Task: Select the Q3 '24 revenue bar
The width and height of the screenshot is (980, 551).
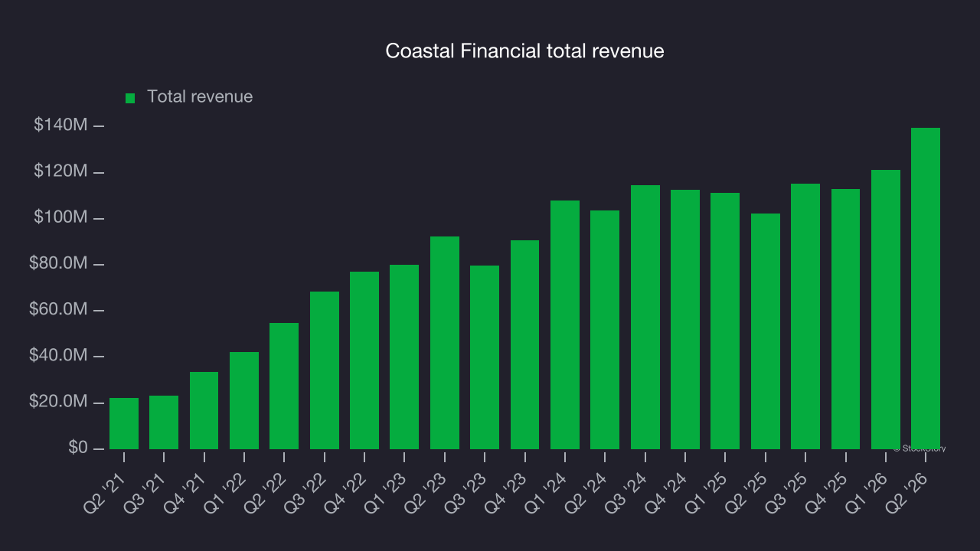Action: pos(645,317)
